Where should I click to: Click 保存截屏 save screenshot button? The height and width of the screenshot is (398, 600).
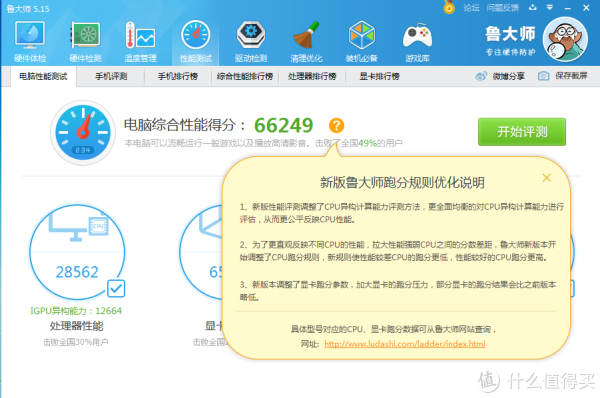(x=562, y=76)
